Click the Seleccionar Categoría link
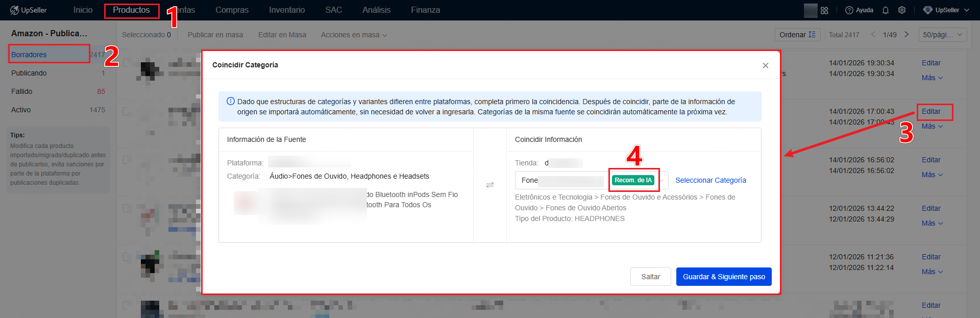This screenshot has height=318, width=980. [x=710, y=180]
